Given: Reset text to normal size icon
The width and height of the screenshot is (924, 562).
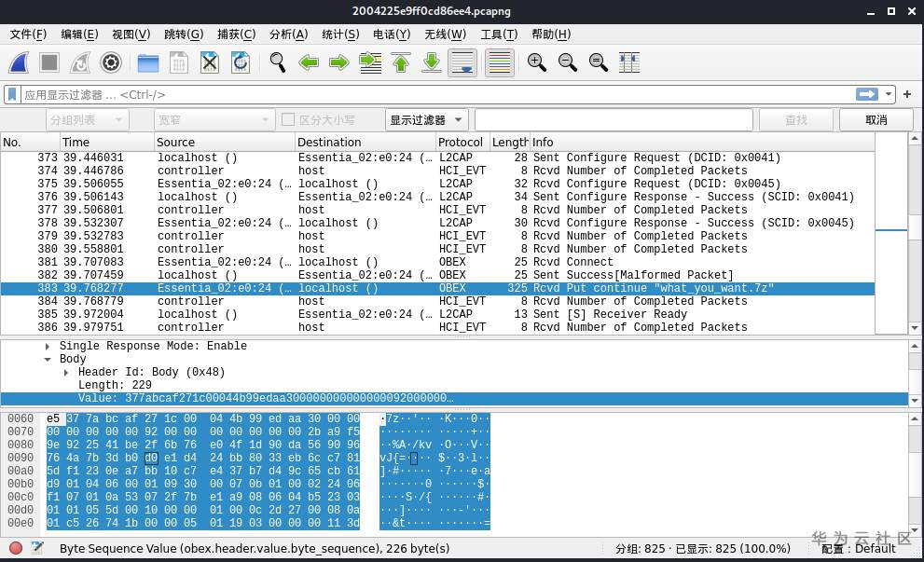Looking at the screenshot, I should tap(598, 62).
